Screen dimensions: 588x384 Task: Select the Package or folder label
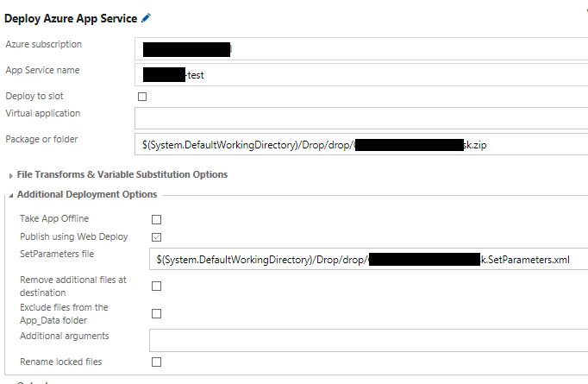pos(41,139)
